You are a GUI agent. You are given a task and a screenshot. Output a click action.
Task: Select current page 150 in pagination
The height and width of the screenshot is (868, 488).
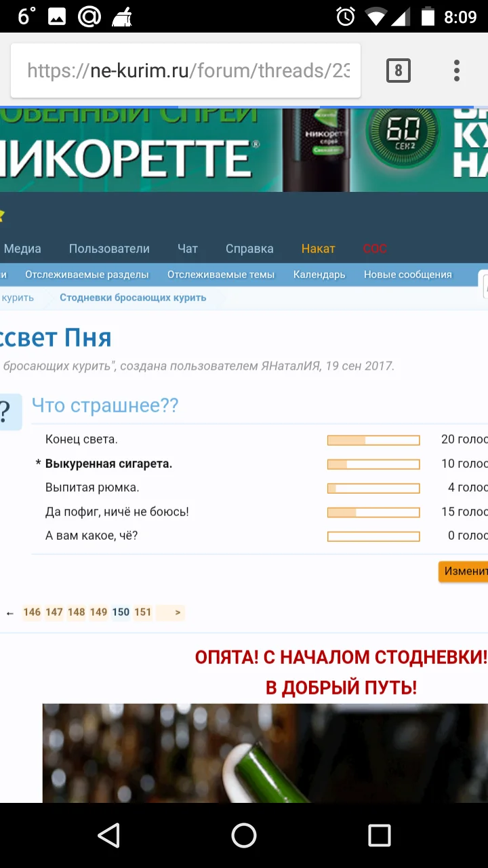point(121,612)
